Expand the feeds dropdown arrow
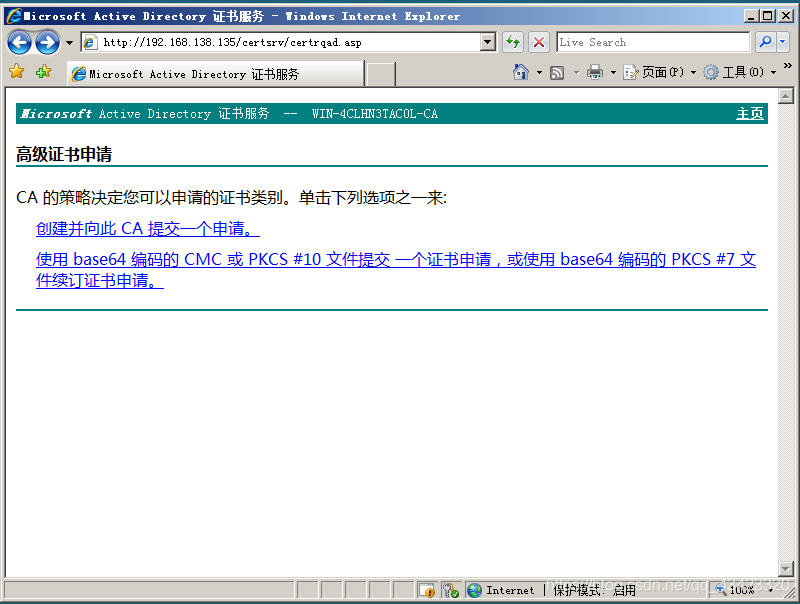This screenshot has height=604, width=800. [577, 73]
